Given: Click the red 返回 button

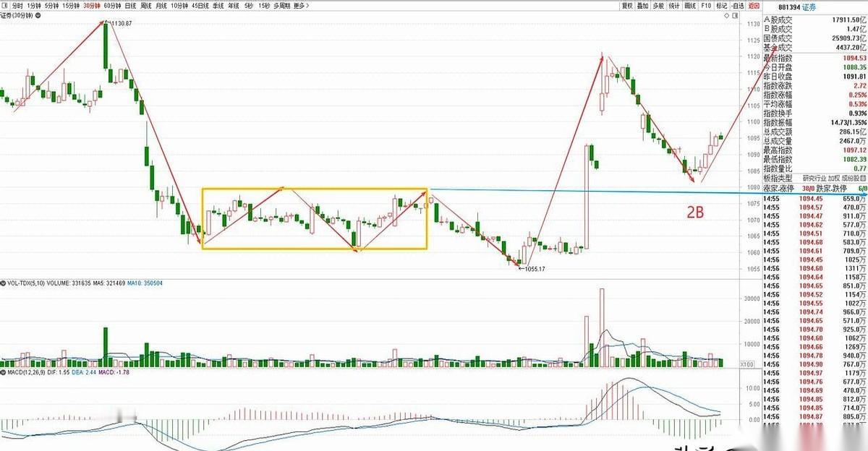Looking at the screenshot, I should click(754, 6).
